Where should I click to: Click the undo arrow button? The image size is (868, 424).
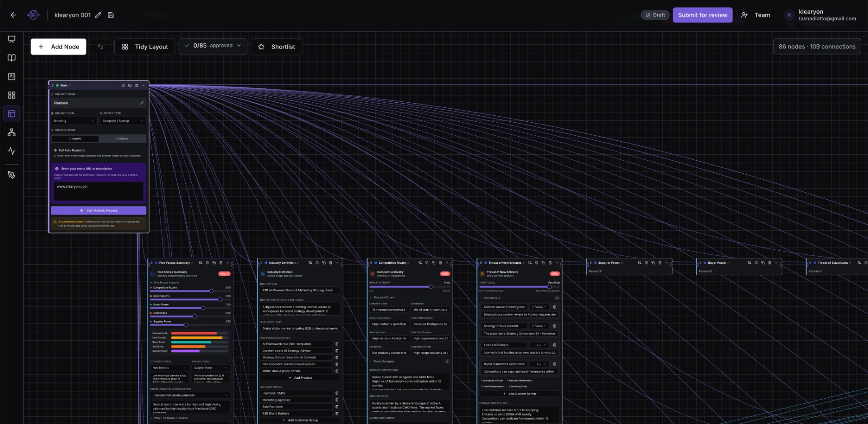point(100,47)
